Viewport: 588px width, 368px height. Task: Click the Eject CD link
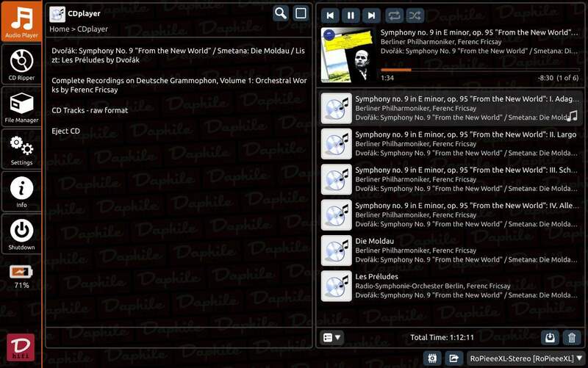[x=66, y=131]
